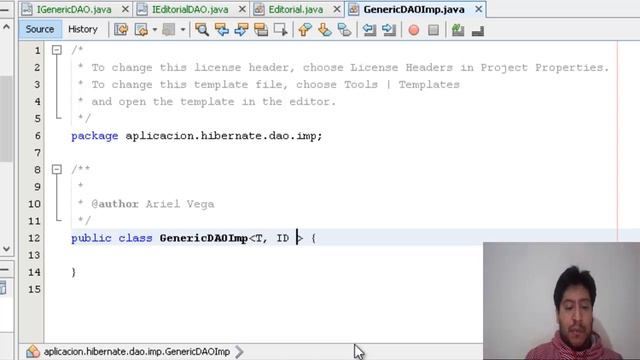Toggle Rectangular Selection icon

point(280,30)
